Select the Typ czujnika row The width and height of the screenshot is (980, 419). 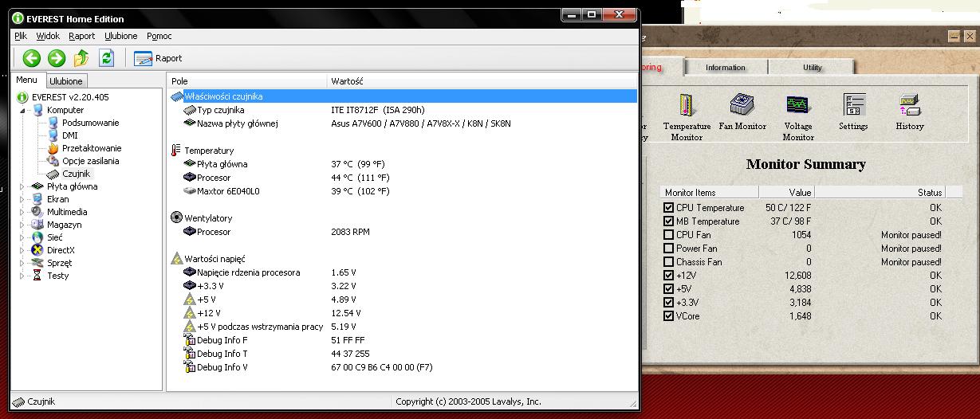click(403, 110)
